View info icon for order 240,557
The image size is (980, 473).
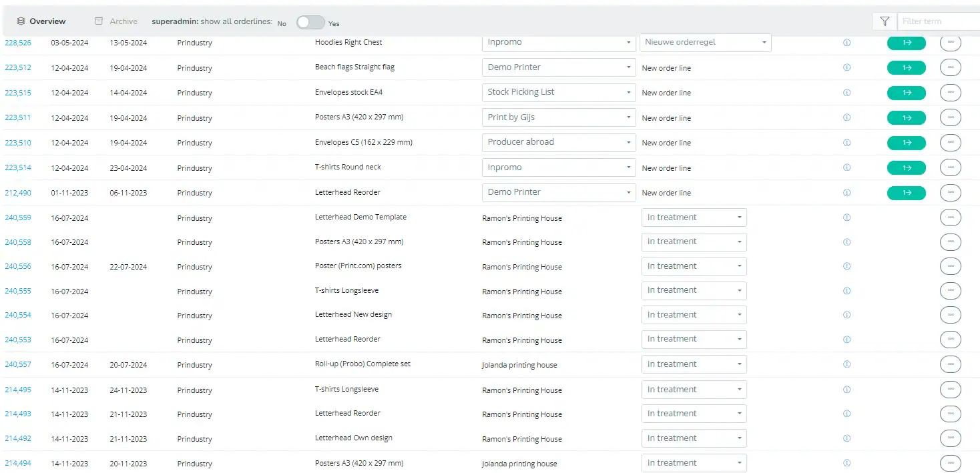(847, 364)
